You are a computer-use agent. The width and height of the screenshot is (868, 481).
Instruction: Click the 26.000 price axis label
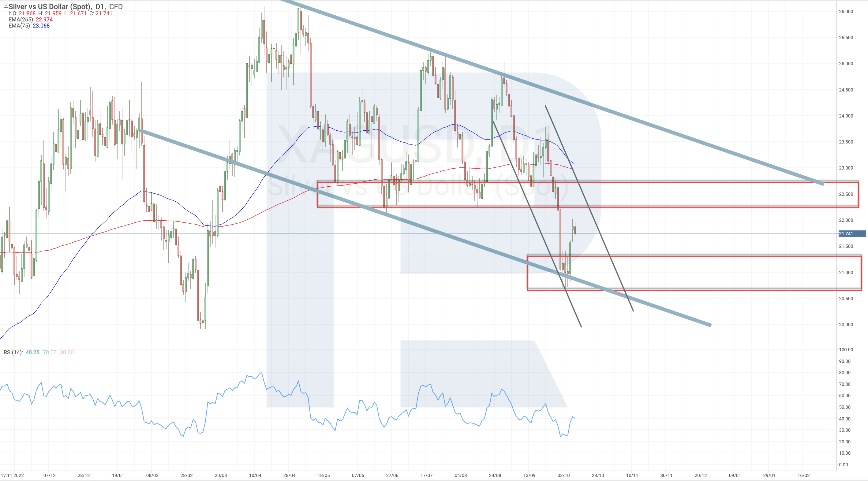[x=846, y=11]
